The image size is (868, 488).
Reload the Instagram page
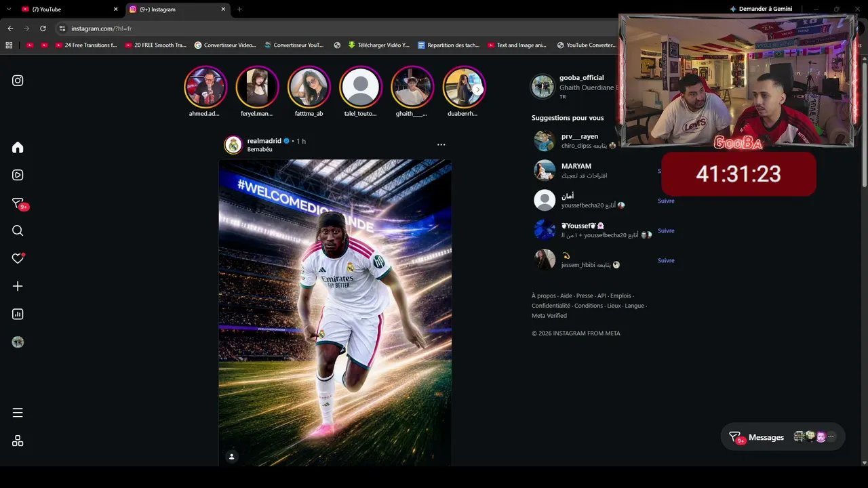(43, 28)
